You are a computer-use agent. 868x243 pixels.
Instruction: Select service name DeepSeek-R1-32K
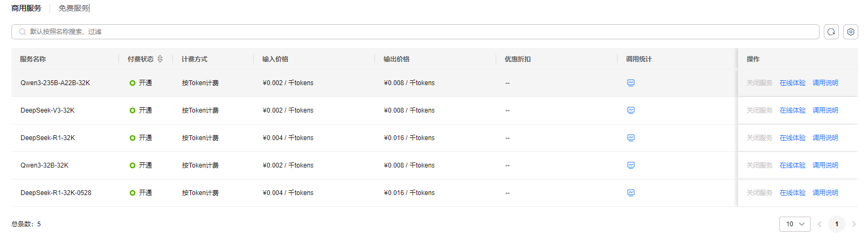[48, 138]
